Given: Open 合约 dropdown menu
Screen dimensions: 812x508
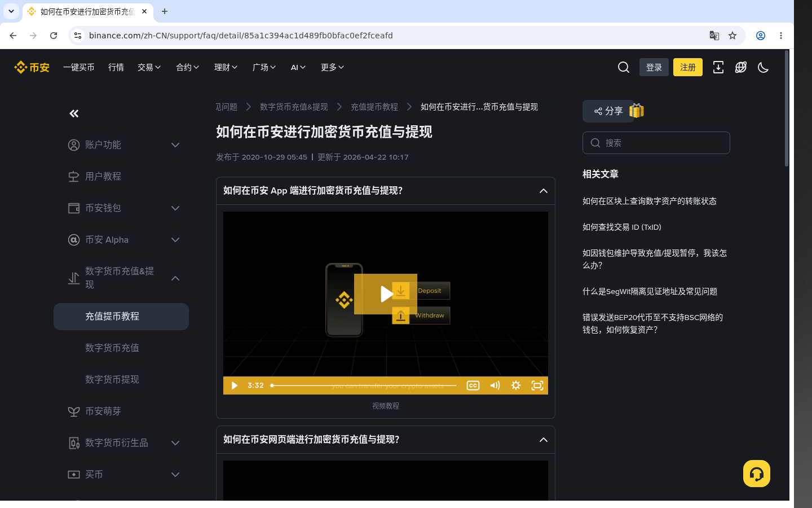Looking at the screenshot, I should coord(188,67).
